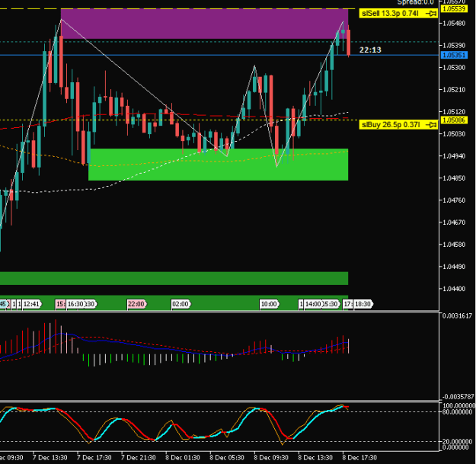Click the arrow icon on the slBuy label

[x=431, y=125]
